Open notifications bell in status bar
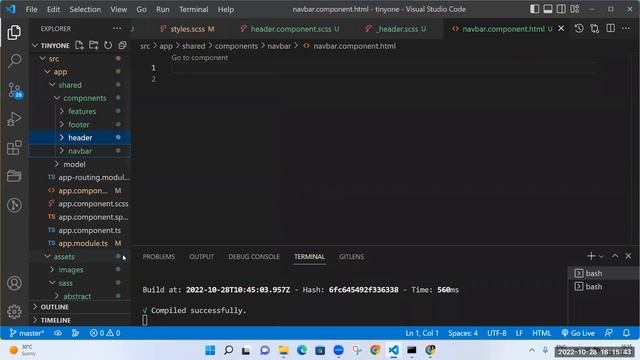The image size is (640, 360). pyautogui.click(x=626, y=333)
